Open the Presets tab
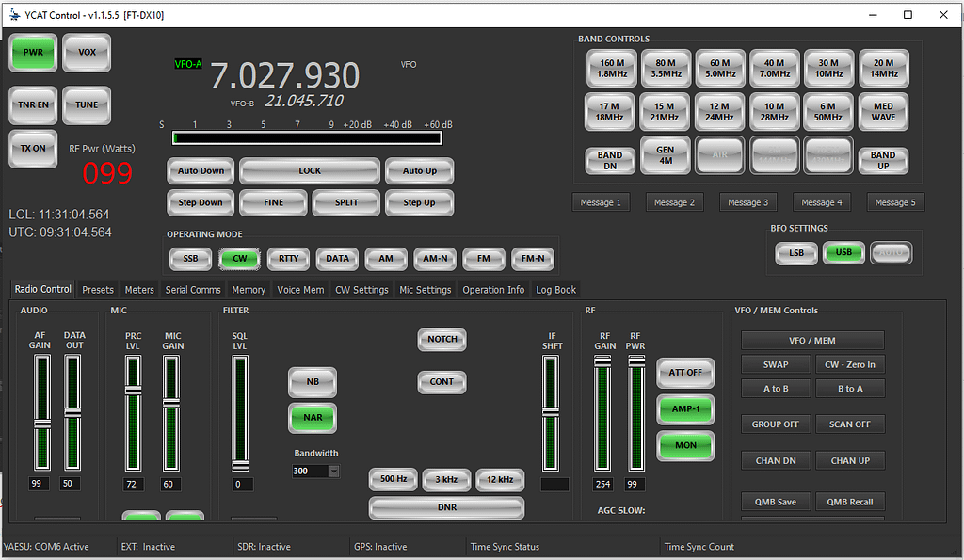This screenshot has width=964, height=560. pos(98,290)
